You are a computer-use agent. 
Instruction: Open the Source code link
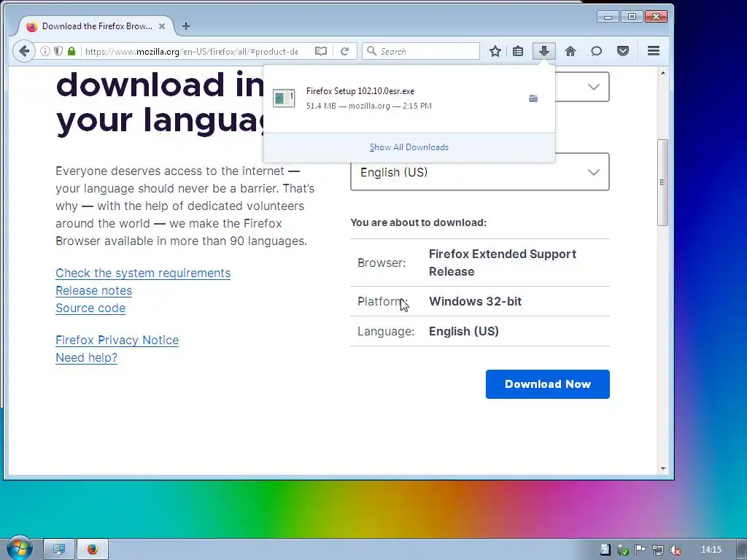pyautogui.click(x=90, y=308)
